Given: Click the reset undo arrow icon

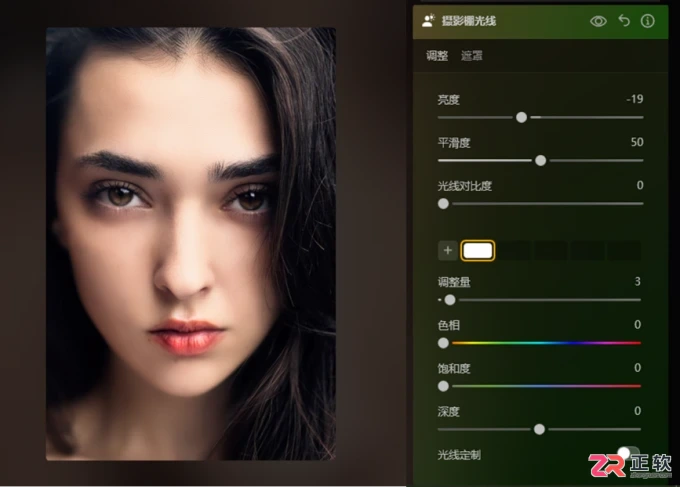Looking at the screenshot, I should click(624, 21).
